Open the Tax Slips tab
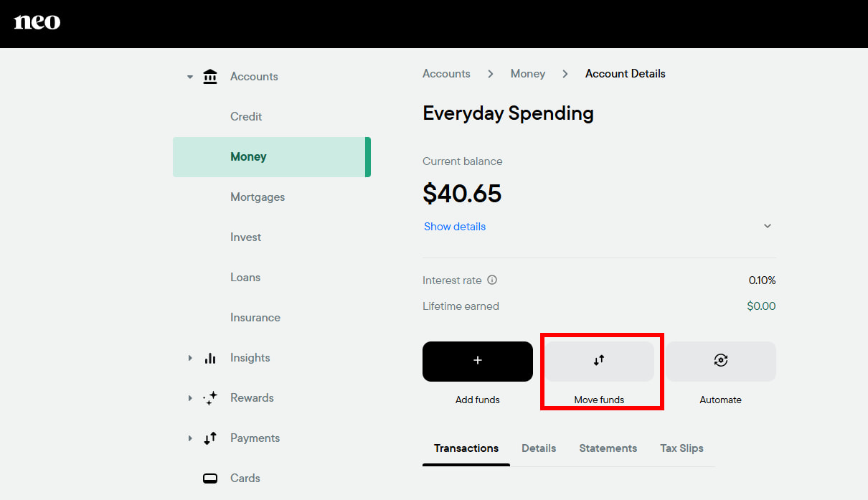Image resolution: width=868 pixels, height=500 pixels. tap(681, 448)
